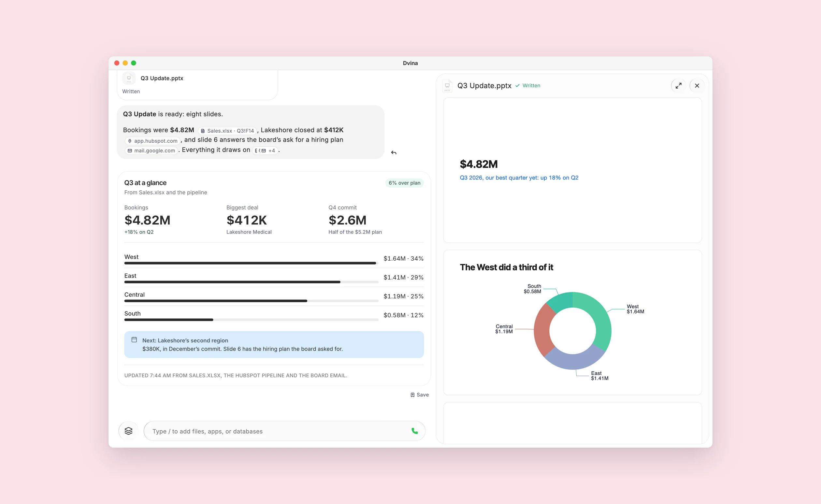Open the app.hubspot.com source chip
This screenshot has width=821, height=504.
[153, 141]
